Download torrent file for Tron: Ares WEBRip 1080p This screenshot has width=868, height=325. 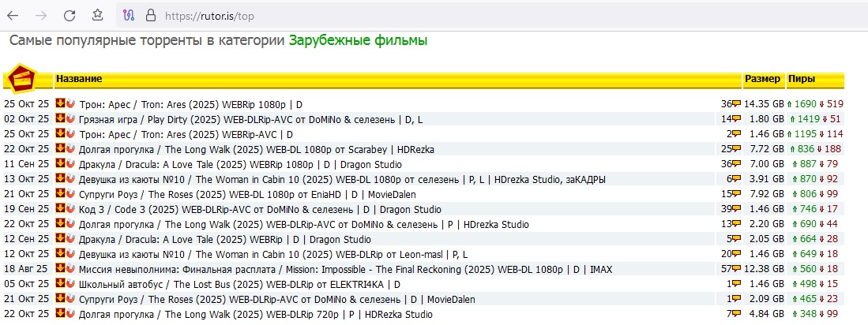pos(60,103)
